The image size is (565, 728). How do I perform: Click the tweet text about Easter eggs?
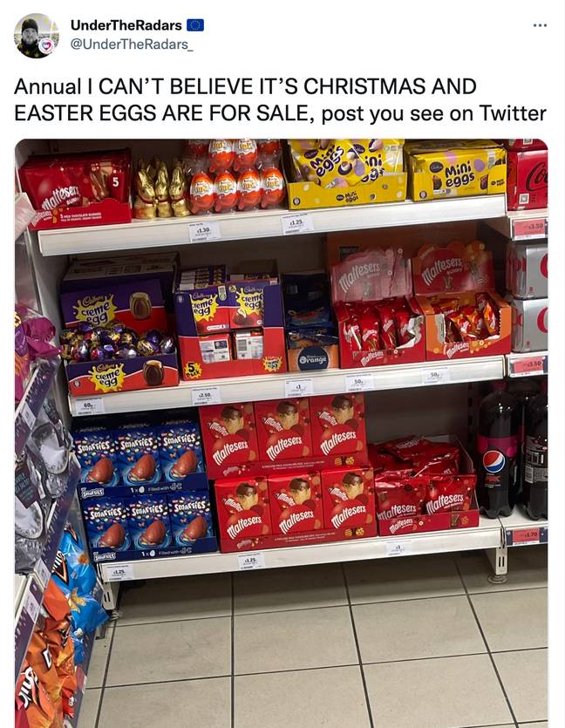point(280,99)
